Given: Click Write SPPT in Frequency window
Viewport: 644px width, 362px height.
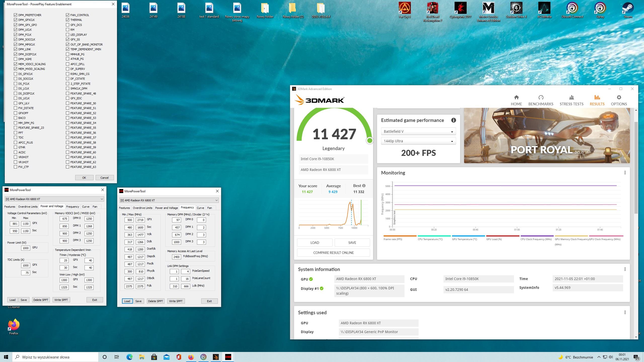Looking at the screenshot, I should click(176, 301).
